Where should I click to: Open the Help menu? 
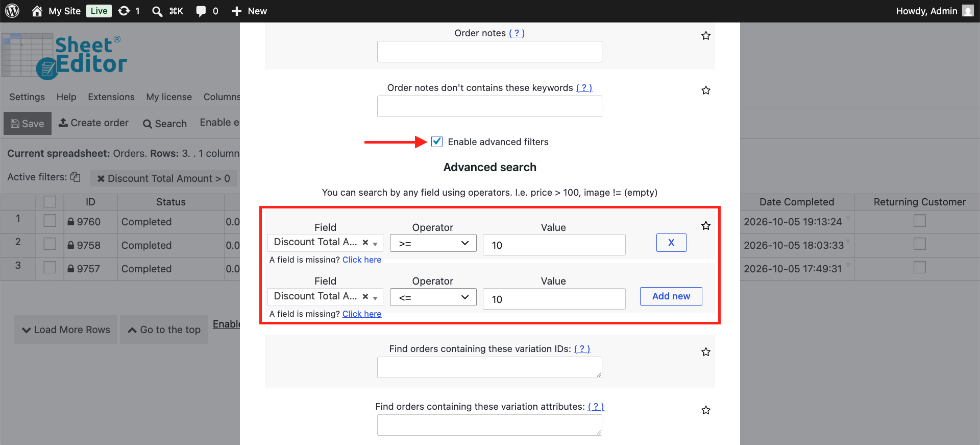pos(66,97)
